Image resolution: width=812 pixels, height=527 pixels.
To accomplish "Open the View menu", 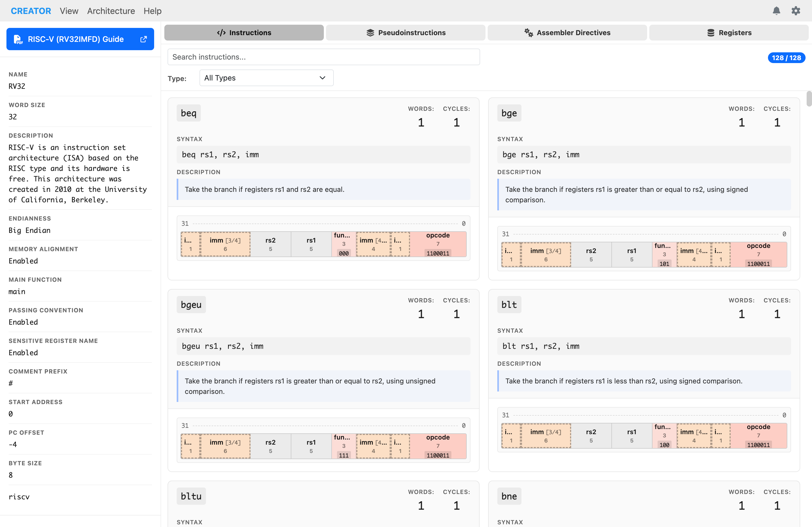I will tap(69, 11).
